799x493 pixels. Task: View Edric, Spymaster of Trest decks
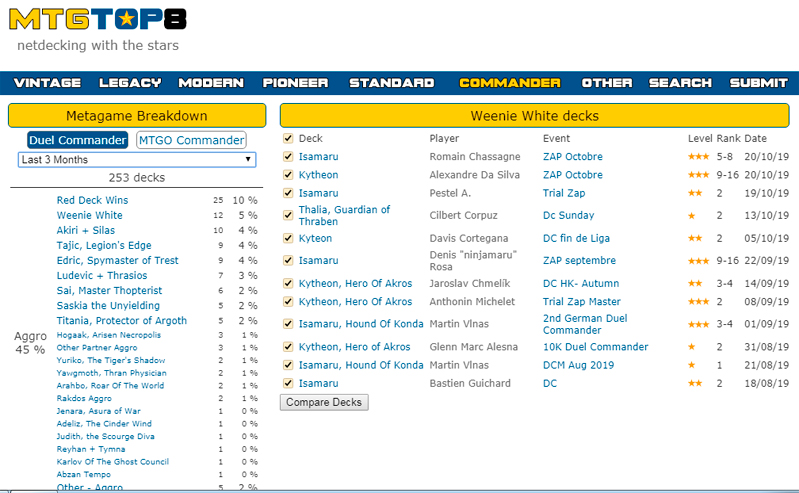(118, 261)
